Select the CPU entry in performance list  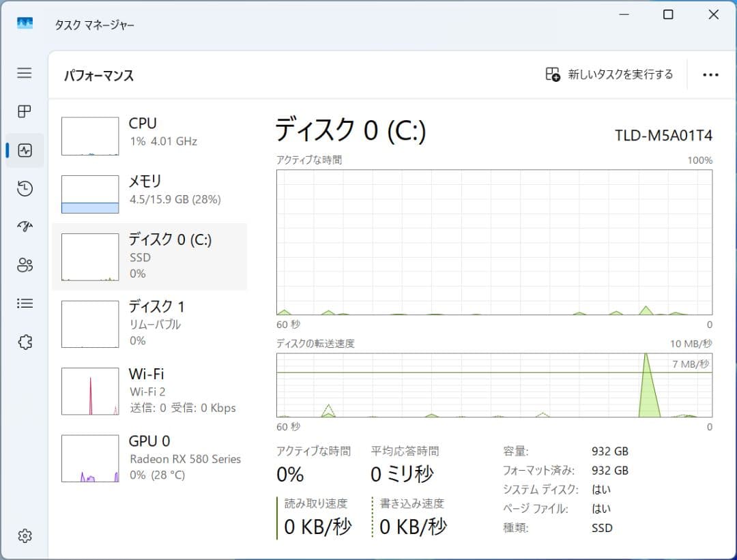[150, 135]
